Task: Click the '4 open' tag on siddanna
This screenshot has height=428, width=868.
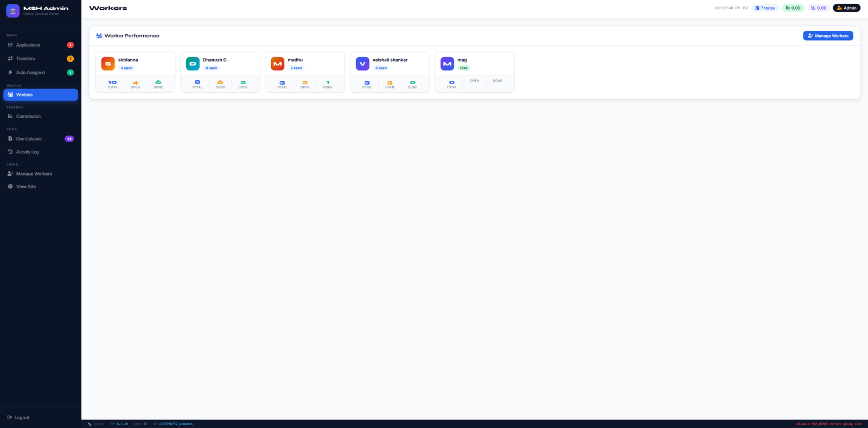Action: click(x=126, y=68)
